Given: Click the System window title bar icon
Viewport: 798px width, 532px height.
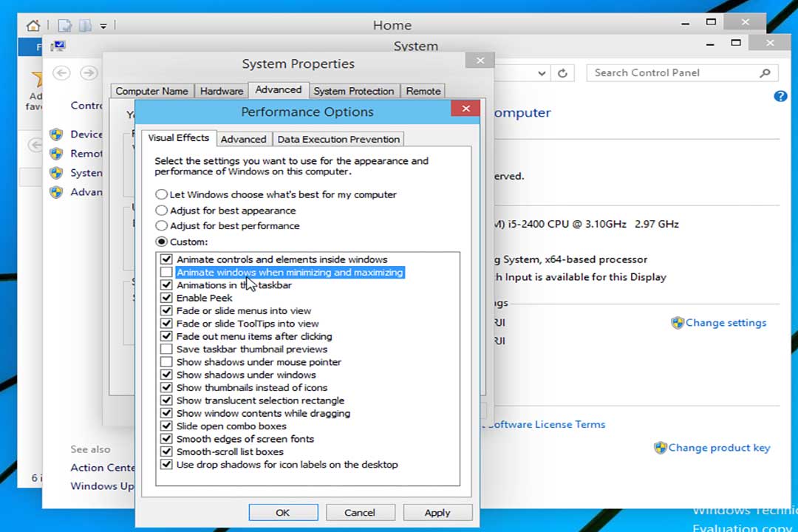Looking at the screenshot, I should tap(58, 47).
